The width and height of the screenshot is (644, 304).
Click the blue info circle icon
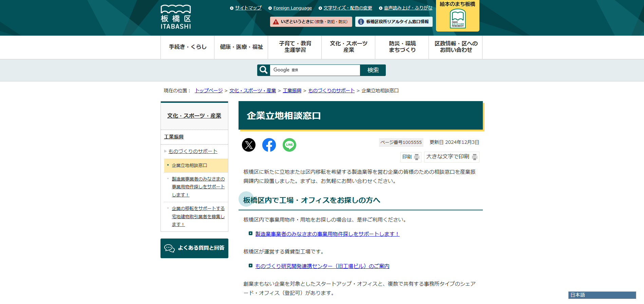pos(361,22)
